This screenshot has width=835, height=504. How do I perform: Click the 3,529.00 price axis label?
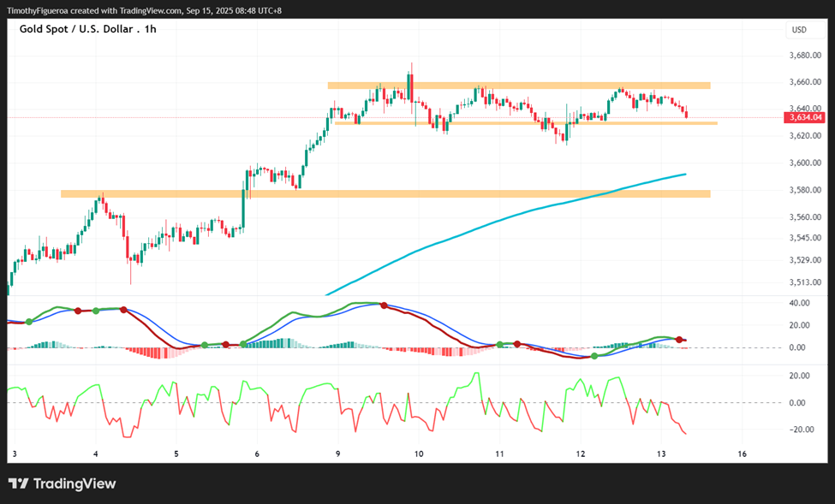[805, 260]
